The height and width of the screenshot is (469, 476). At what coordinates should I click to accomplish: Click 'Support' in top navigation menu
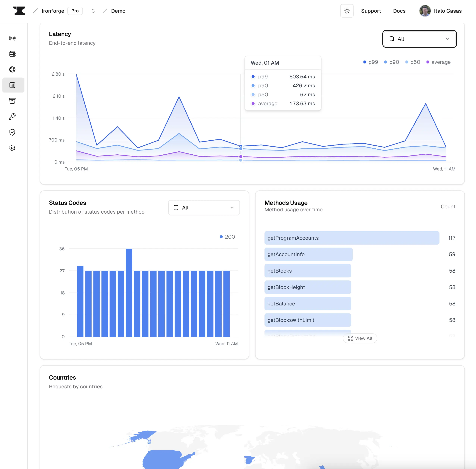371,11
